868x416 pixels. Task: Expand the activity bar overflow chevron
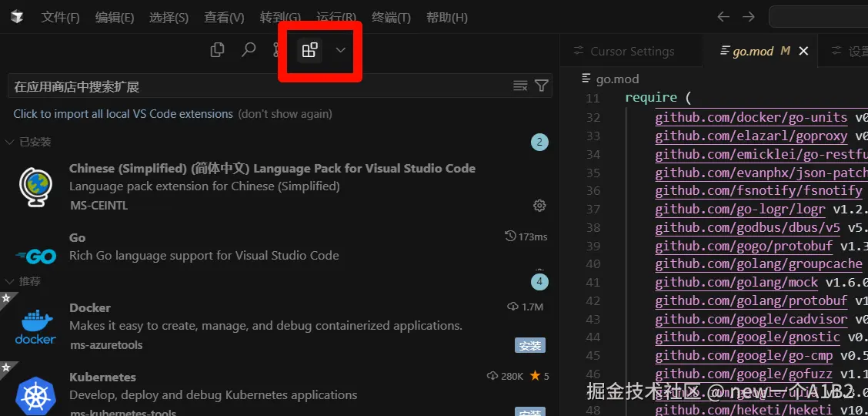(341, 51)
